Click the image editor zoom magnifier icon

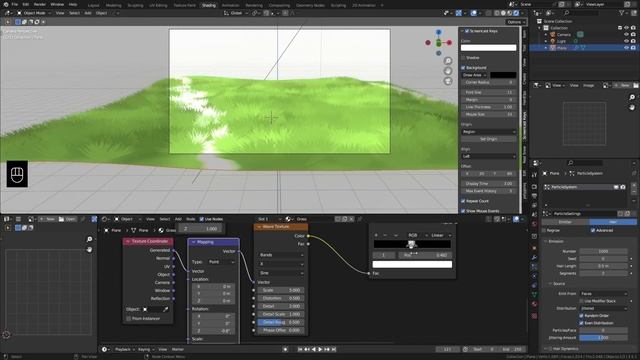632,97
